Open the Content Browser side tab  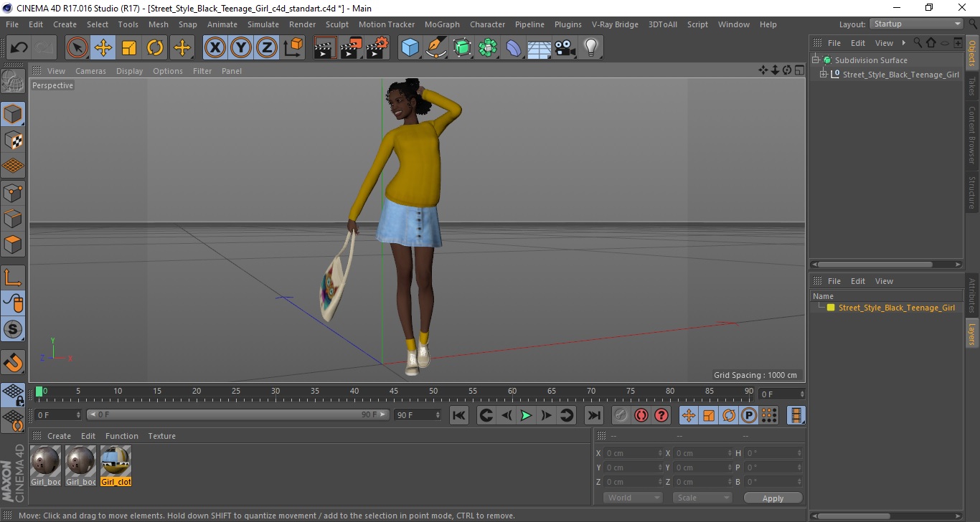click(972, 136)
